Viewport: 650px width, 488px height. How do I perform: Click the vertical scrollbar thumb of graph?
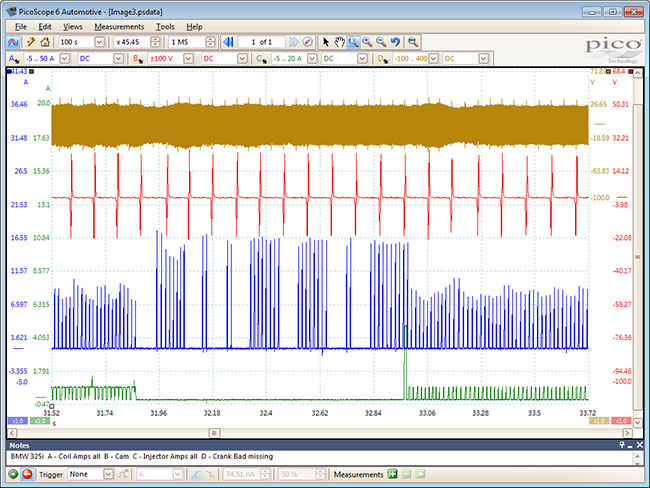[638, 257]
